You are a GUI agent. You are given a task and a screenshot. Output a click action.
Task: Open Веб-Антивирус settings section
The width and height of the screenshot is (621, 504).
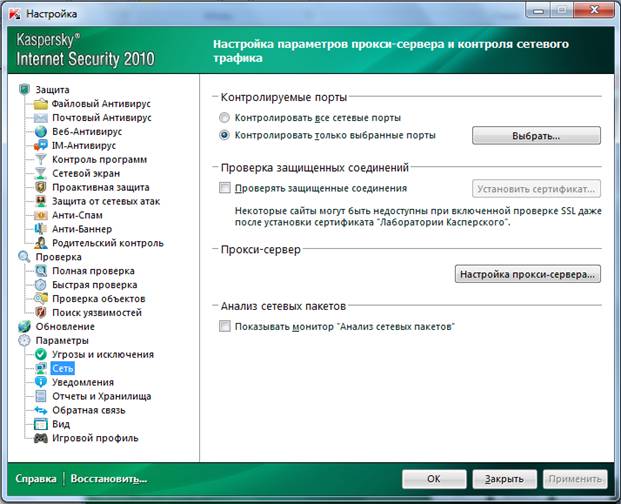87,131
